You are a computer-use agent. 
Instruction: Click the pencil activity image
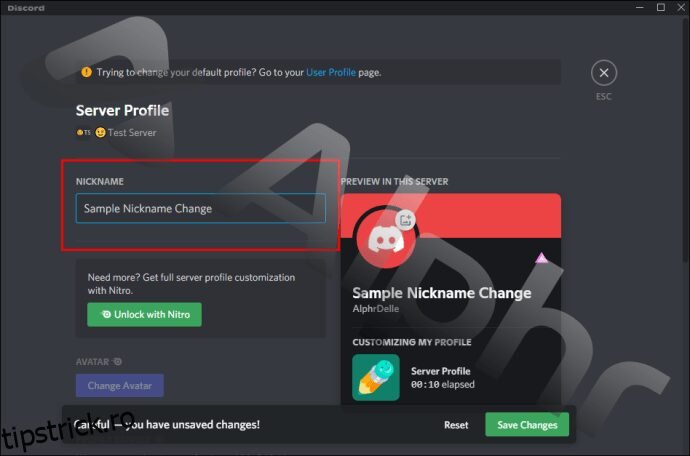point(376,378)
